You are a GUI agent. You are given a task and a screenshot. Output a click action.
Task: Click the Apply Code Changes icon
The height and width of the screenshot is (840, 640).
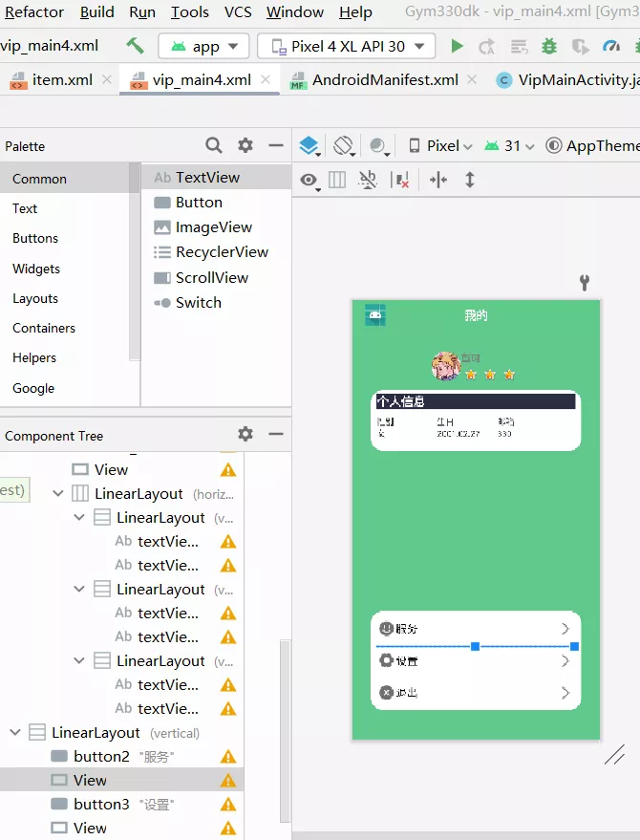point(519,47)
